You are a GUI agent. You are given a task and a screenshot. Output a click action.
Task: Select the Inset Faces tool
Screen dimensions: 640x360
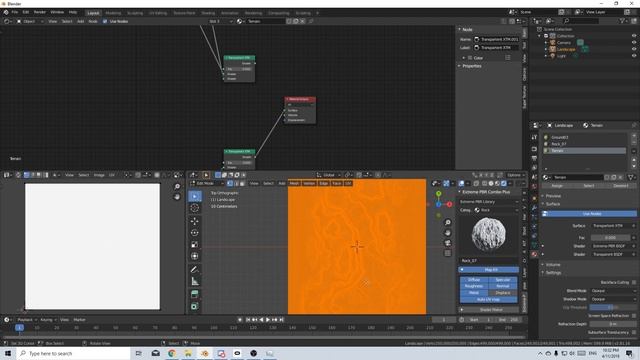(195, 306)
